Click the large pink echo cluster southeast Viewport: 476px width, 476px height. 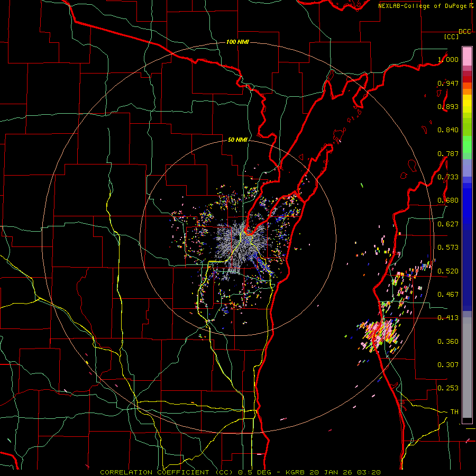pos(379,333)
